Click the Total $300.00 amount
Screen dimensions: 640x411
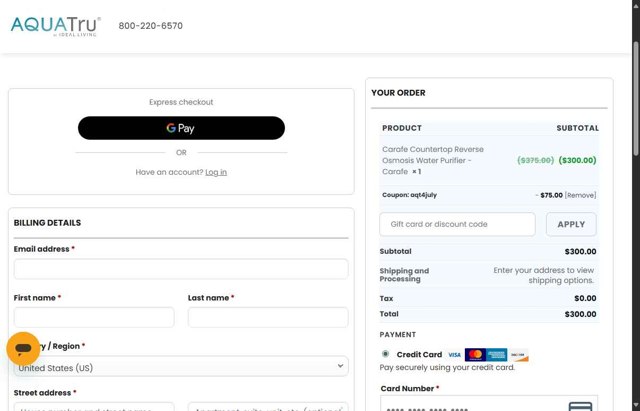tap(580, 314)
